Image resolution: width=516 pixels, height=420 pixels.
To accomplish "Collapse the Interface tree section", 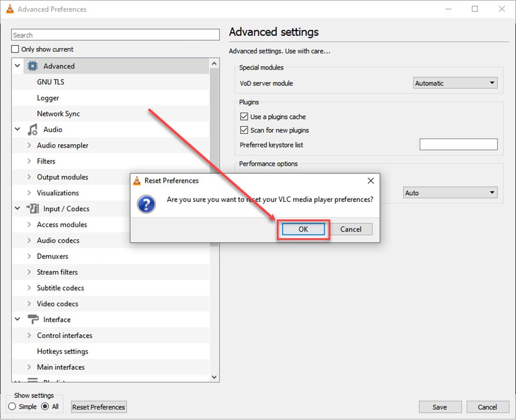I will 18,319.
